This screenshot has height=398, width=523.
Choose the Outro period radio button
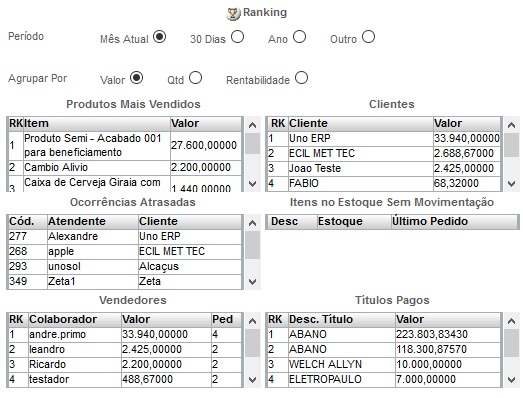[368, 36]
